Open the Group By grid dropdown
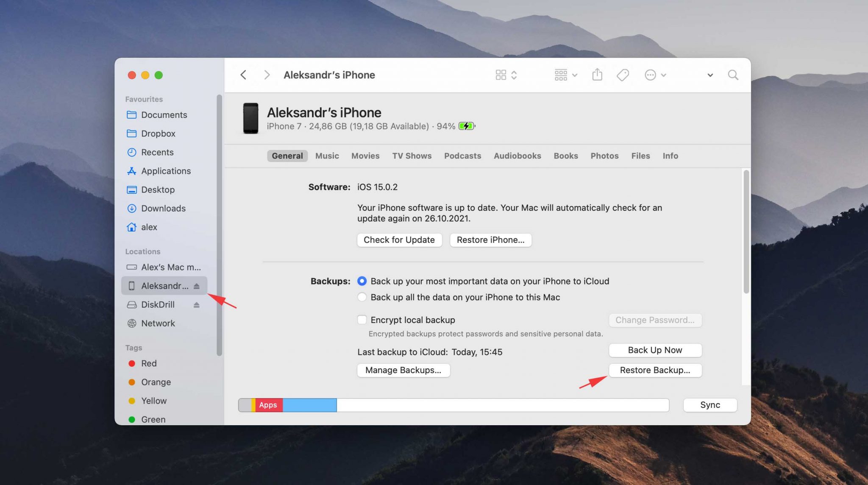This screenshot has height=485, width=868. [566, 75]
